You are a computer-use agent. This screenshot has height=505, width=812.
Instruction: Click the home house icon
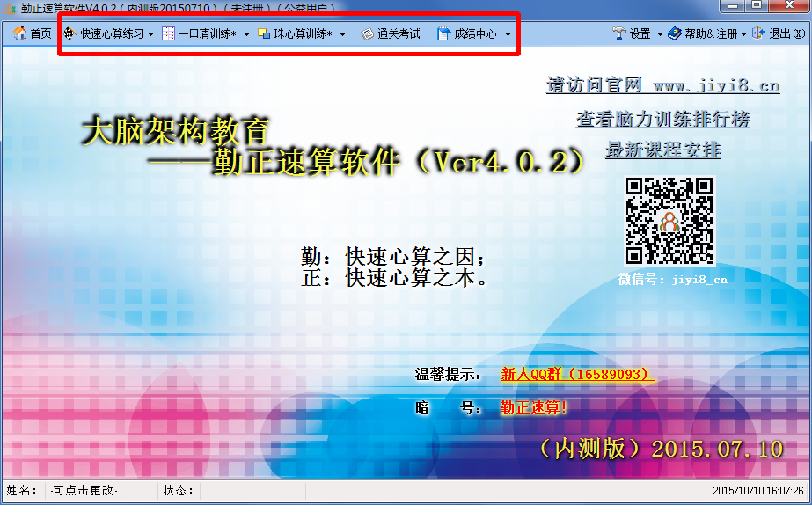click(x=19, y=33)
